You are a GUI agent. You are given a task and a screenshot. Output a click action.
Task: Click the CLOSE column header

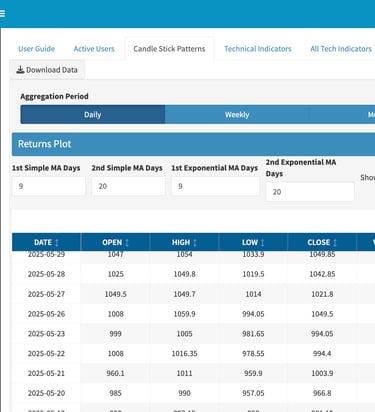(322, 242)
